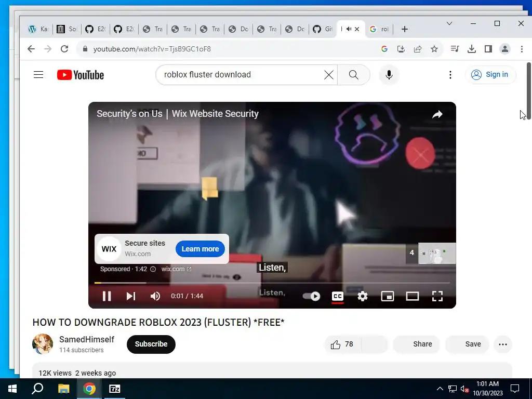Click the ad info icon beside Sponsored
The width and height of the screenshot is (532, 399).
153,269
